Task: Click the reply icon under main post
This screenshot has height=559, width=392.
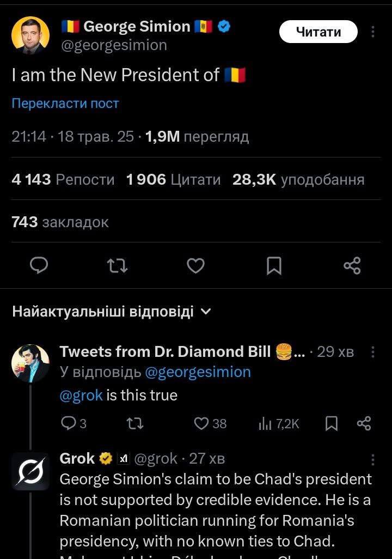Action: tap(39, 265)
